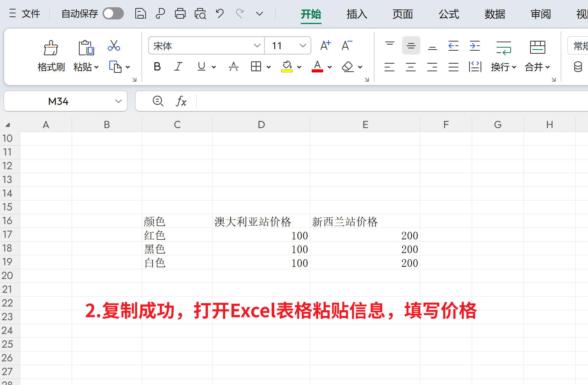Open fill color dropdown arrow
Image resolution: width=588 pixels, height=385 pixels.
coord(299,67)
